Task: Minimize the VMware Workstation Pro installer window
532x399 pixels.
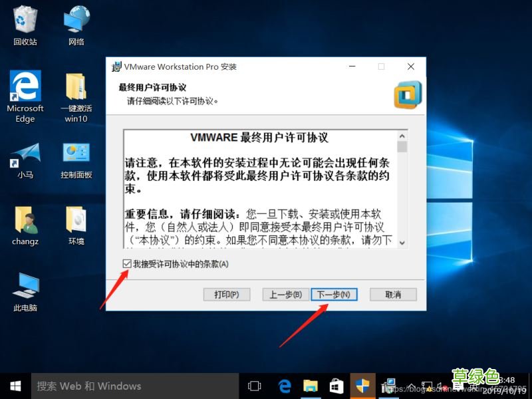Action: click(x=352, y=66)
